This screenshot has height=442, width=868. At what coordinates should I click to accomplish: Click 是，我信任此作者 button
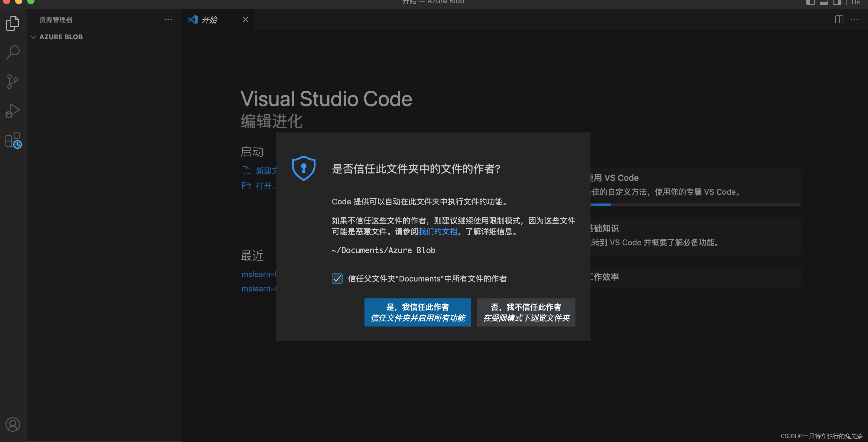[x=417, y=312]
